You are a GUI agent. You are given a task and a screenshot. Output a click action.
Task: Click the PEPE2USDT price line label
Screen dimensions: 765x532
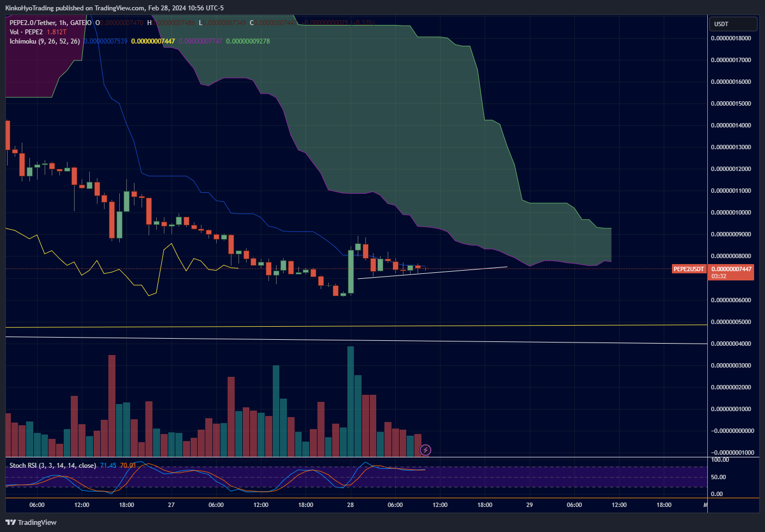(x=689, y=269)
